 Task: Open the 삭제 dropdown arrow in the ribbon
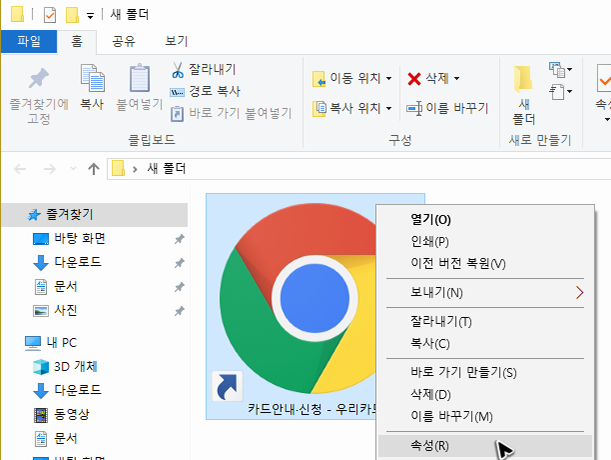pyautogui.click(x=457, y=79)
